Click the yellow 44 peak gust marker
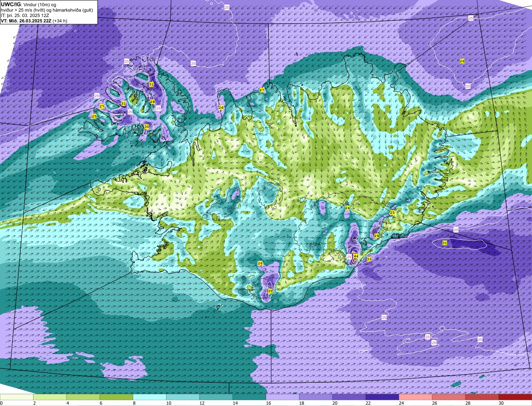The height and width of the screenshot is (406, 532). point(356,257)
